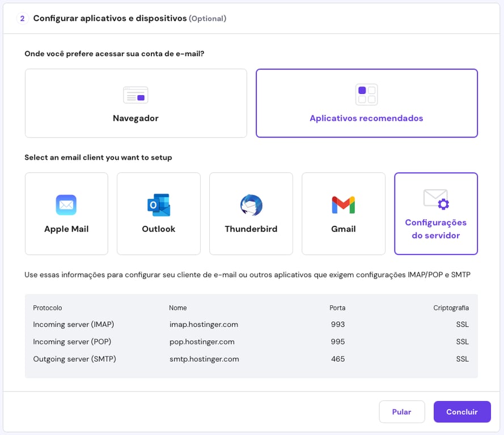Viewport: 504px width, 435px height.
Task: Click the Porta column header
Action: pyautogui.click(x=337, y=308)
